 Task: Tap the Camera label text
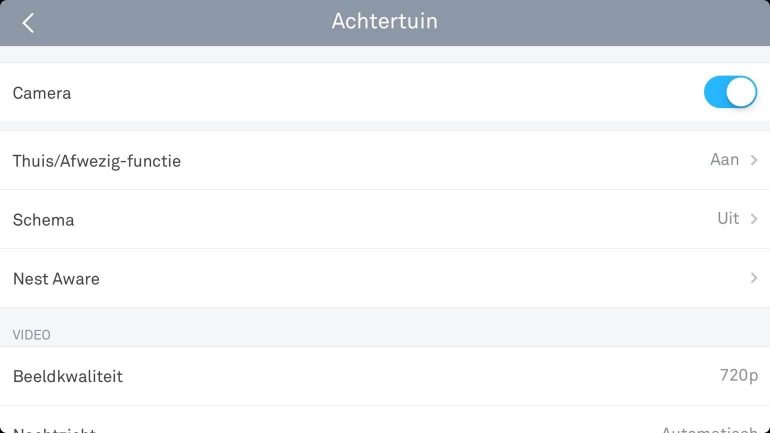[42, 93]
